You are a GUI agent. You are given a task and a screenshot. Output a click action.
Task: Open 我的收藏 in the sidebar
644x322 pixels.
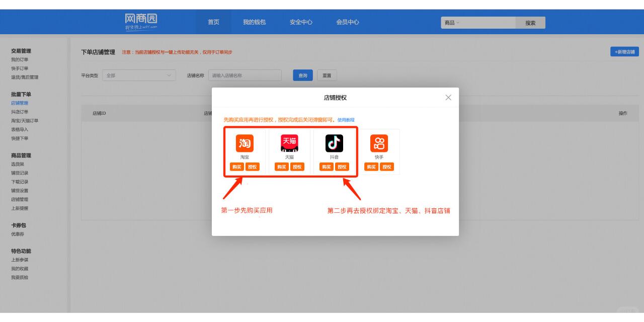(x=20, y=269)
